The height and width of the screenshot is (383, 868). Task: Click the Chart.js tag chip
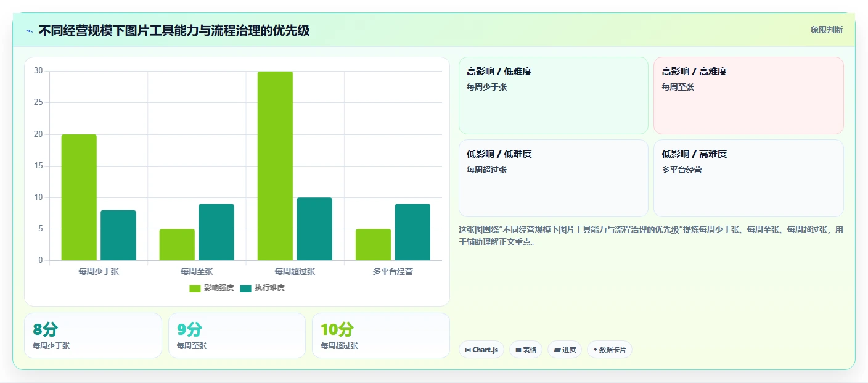tap(481, 350)
